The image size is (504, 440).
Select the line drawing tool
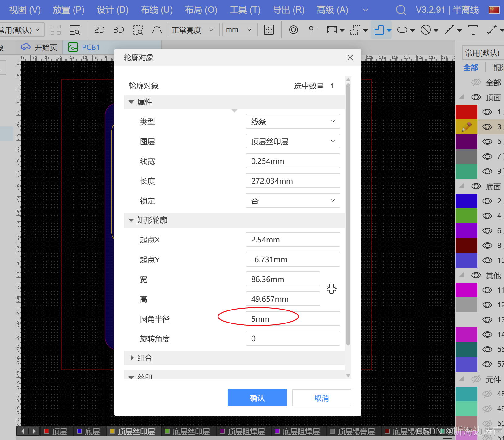point(449,30)
